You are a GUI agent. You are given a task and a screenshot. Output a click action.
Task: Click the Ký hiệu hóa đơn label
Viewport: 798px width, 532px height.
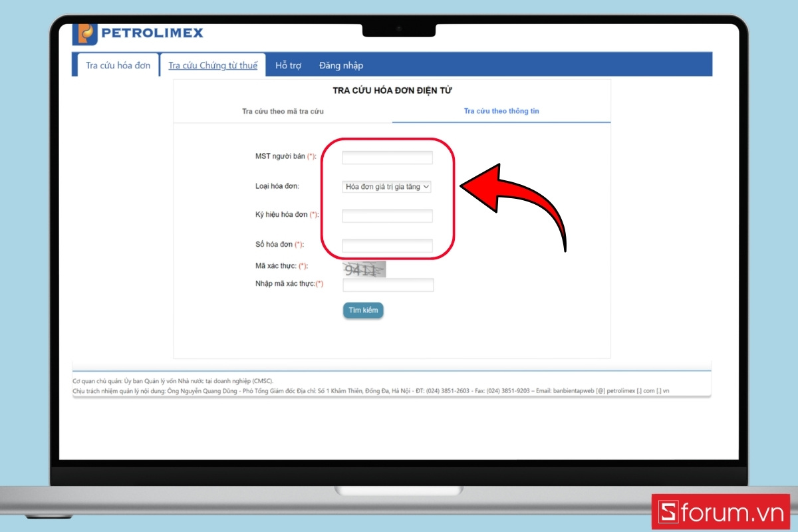[x=287, y=215]
